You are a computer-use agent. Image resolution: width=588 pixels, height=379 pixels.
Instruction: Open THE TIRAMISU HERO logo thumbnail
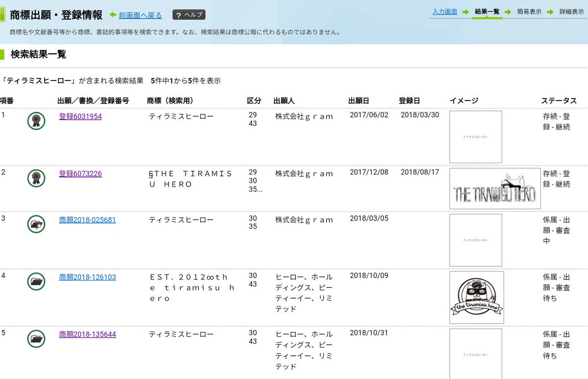[x=495, y=189]
